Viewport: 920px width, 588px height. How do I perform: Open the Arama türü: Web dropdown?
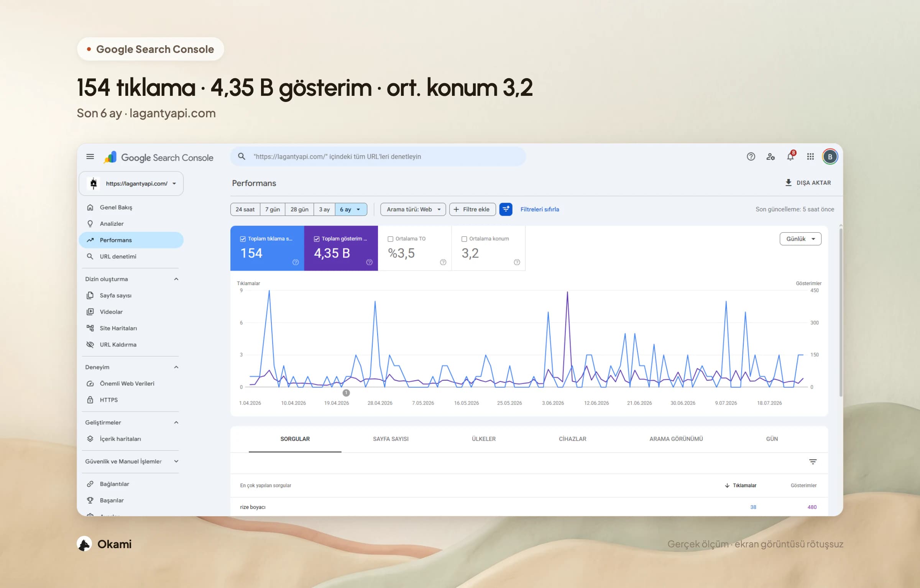[413, 209]
